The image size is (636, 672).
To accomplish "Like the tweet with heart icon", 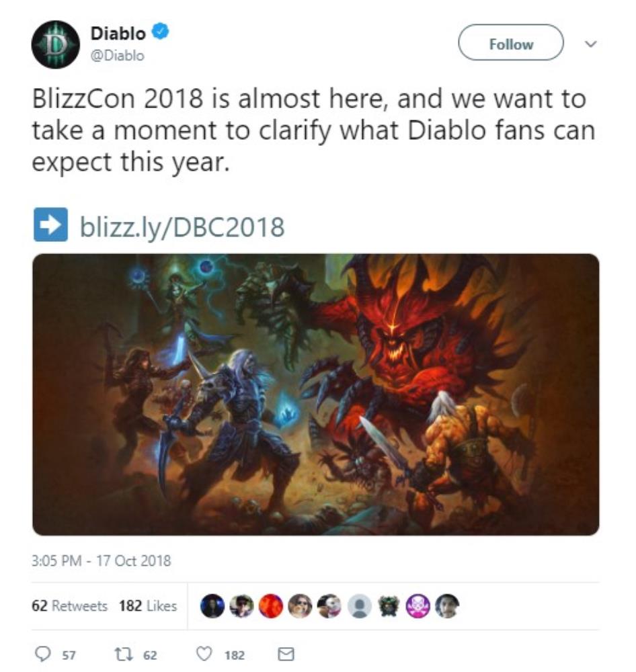I will (204, 654).
